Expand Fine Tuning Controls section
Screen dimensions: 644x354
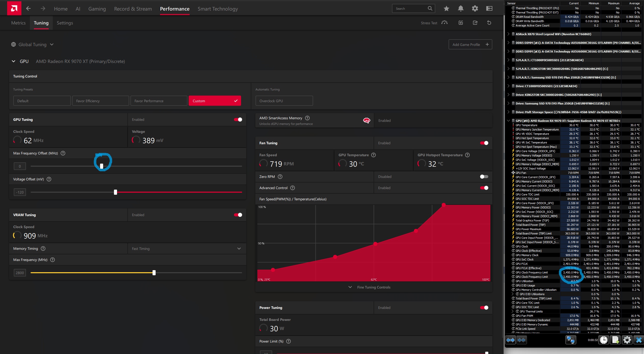click(374, 287)
